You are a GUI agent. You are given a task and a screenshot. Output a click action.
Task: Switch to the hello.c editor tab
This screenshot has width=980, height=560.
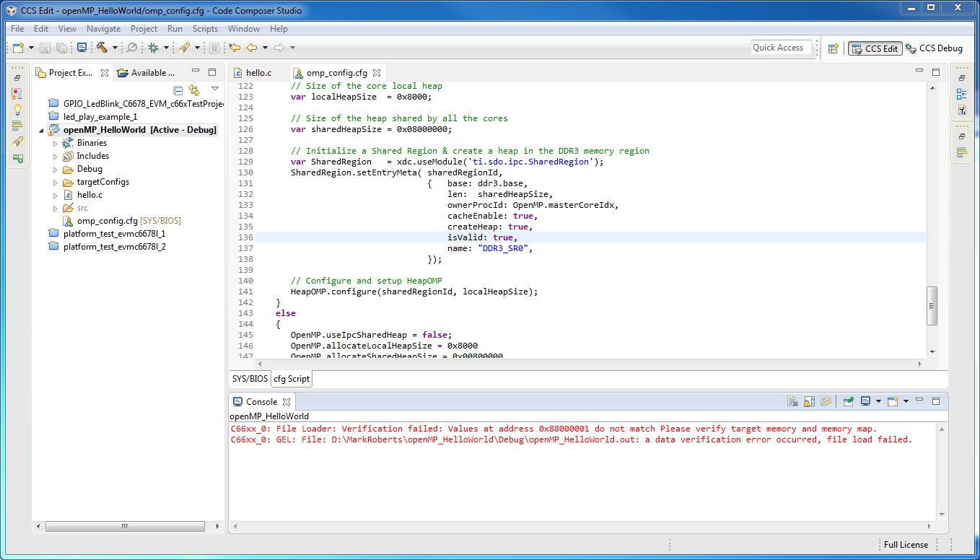pos(258,73)
